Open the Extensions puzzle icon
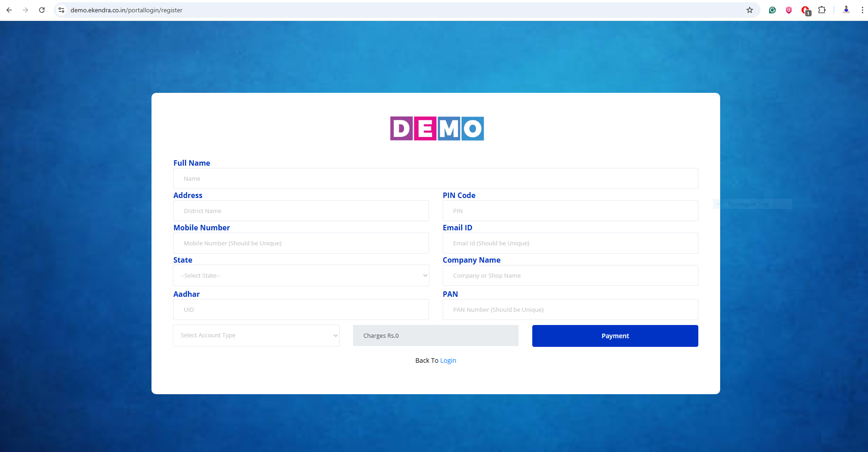The height and width of the screenshot is (452, 868). pyautogui.click(x=822, y=10)
